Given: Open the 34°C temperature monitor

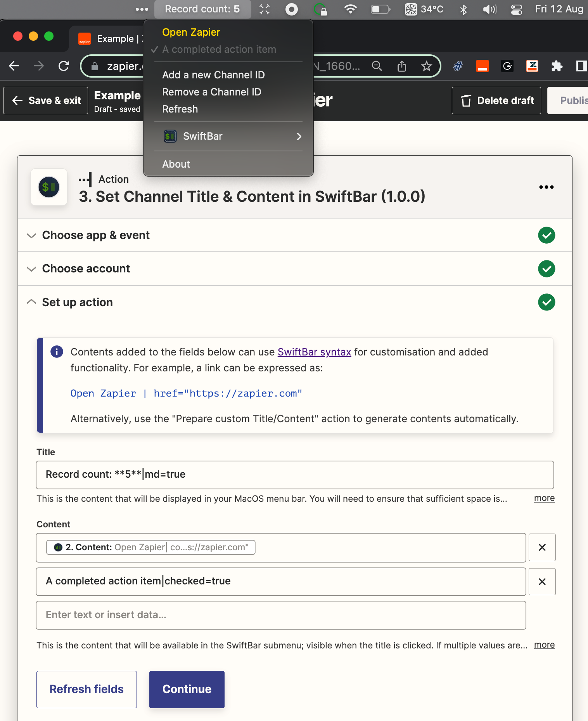Looking at the screenshot, I should (424, 9).
